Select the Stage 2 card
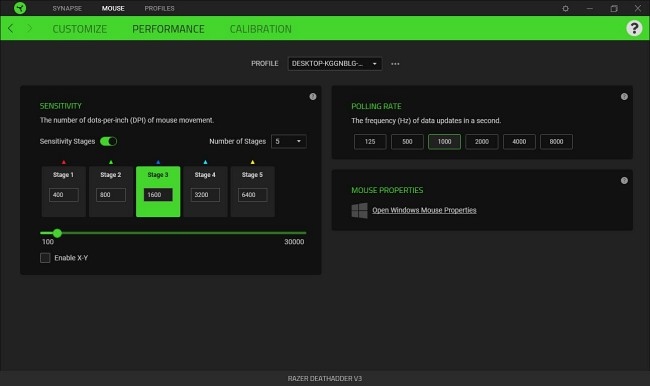650x386 pixels. (x=111, y=192)
